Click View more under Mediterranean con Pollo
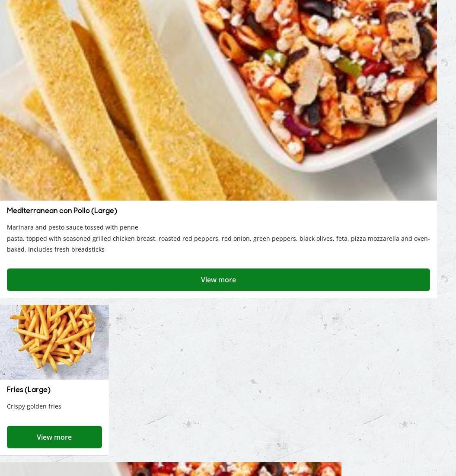The width and height of the screenshot is (456, 476). (x=218, y=280)
